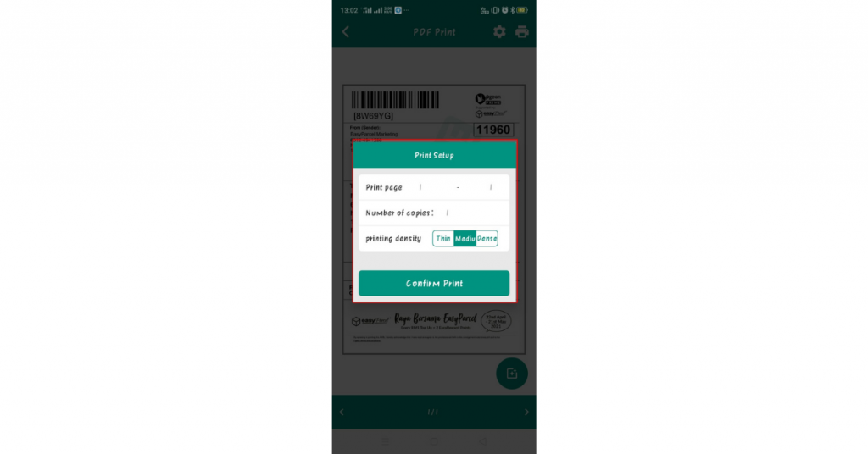Tap the 1/1 page indicator

pyautogui.click(x=433, y=412)
